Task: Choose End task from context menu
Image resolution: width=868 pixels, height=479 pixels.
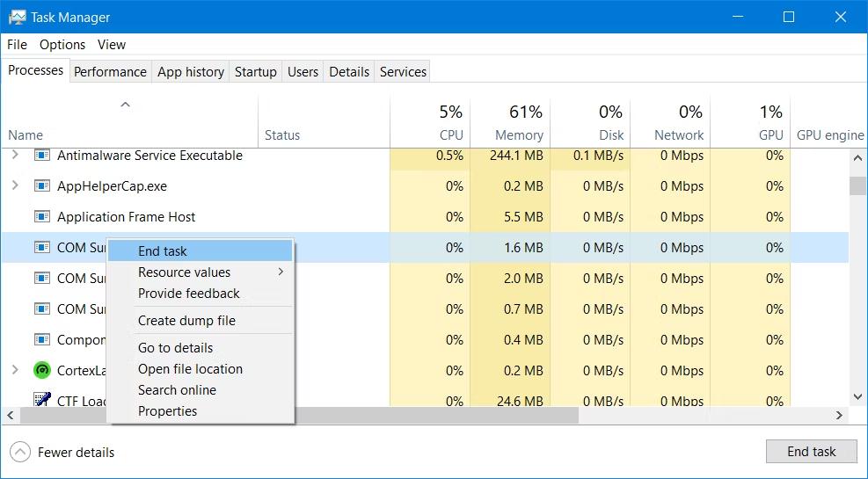Action: click(163, 251)
